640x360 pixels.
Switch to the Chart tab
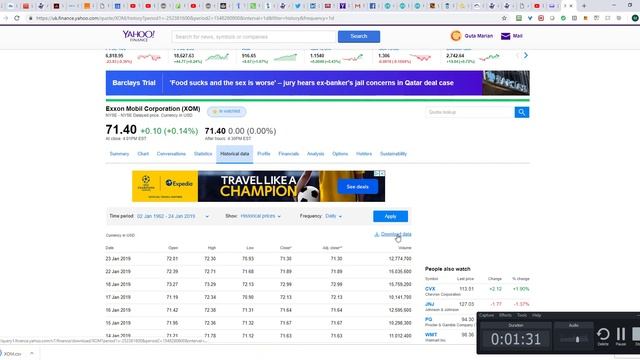(x=143, y=154)
